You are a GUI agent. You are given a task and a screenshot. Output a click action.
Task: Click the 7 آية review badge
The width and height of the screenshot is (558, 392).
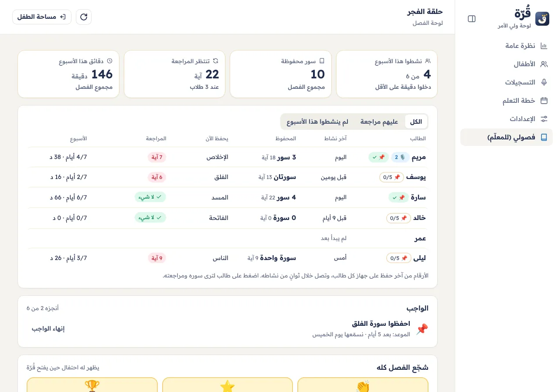click(x=157, y=157)
